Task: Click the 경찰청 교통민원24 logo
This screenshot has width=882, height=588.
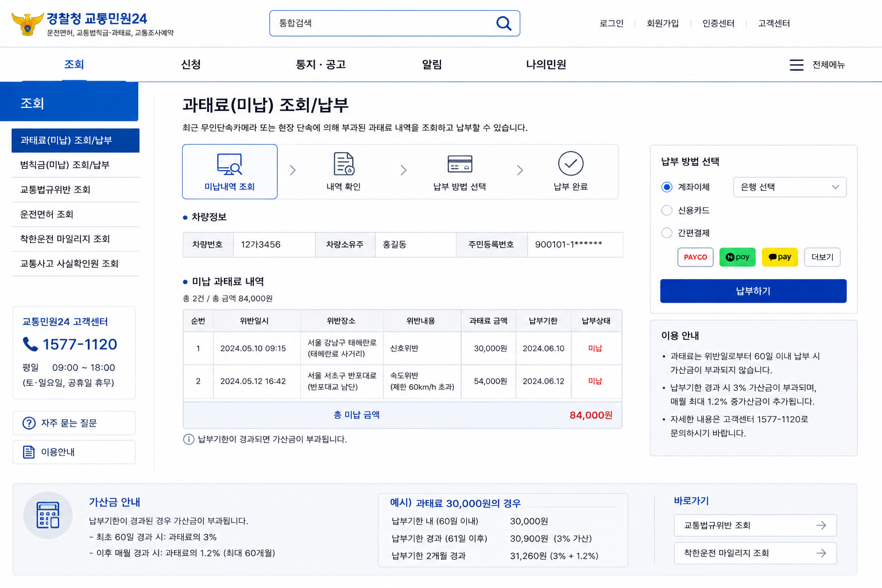Action: (92, 24)
